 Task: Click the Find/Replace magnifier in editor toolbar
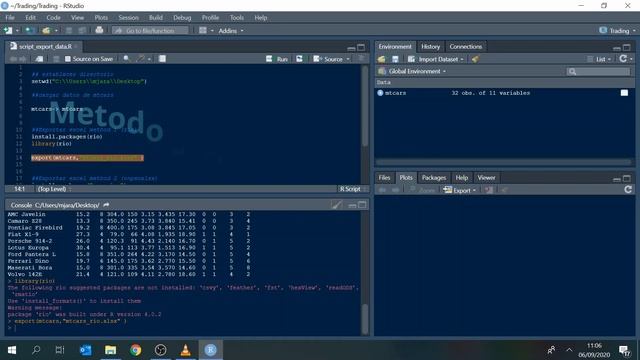pos(127,59)
